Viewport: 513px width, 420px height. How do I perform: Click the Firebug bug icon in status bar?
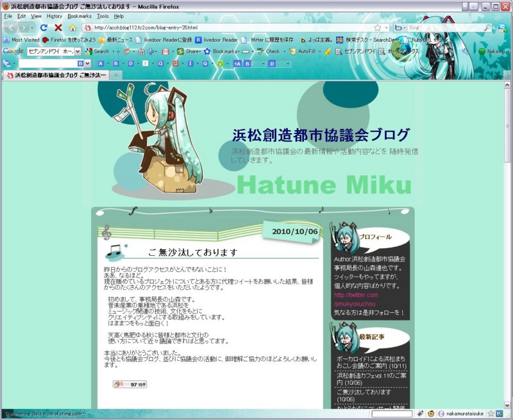click(420, 414)
